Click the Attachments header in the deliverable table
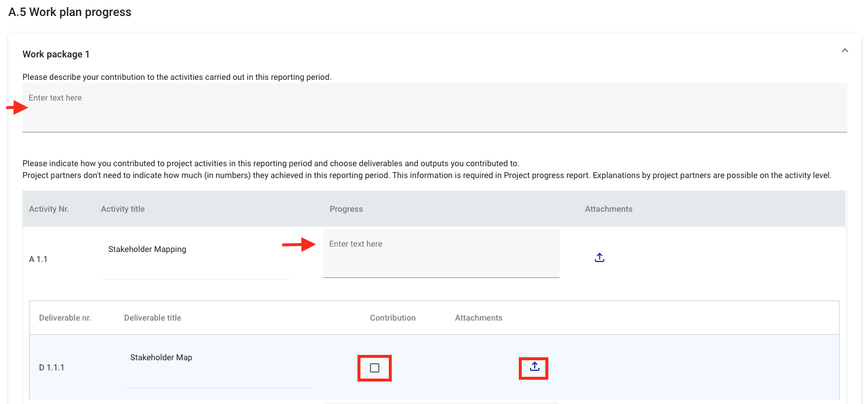This screenshot has height=404, width=868. coord(479,318)
